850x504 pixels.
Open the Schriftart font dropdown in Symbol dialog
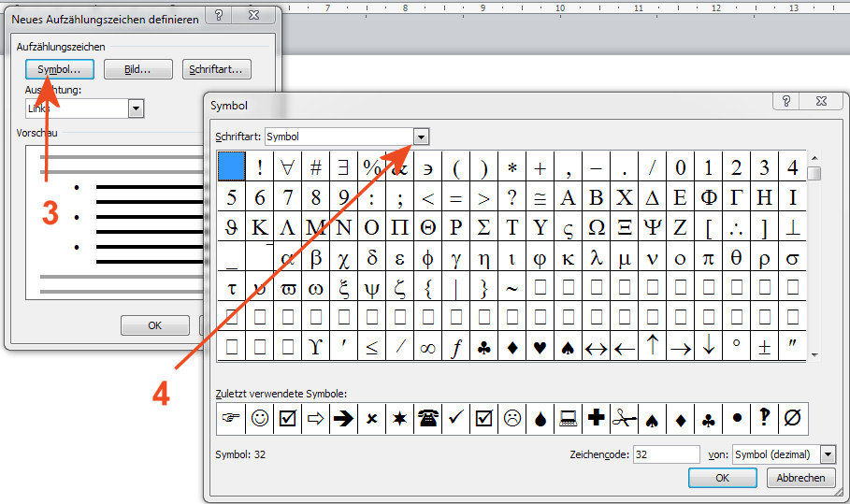(x=421, y=137)
